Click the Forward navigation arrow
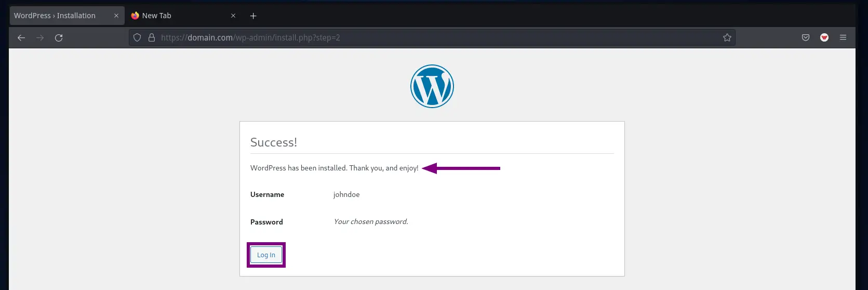 point(40,37)
